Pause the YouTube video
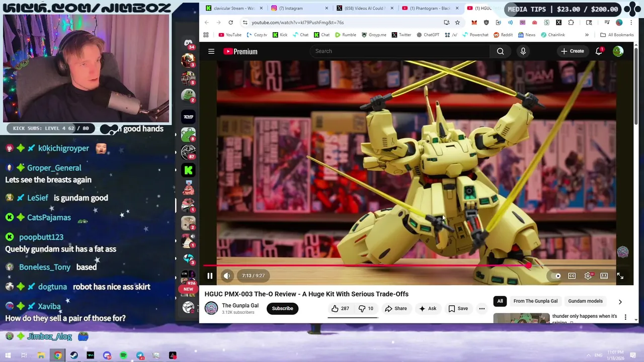The width and height of the screenshot is (644, 362). (210, 276)
